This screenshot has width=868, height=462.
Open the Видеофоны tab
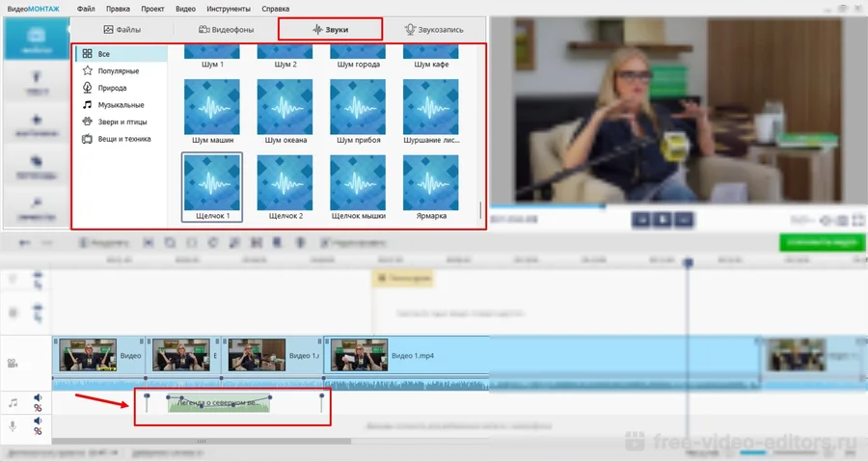point(227,29)
